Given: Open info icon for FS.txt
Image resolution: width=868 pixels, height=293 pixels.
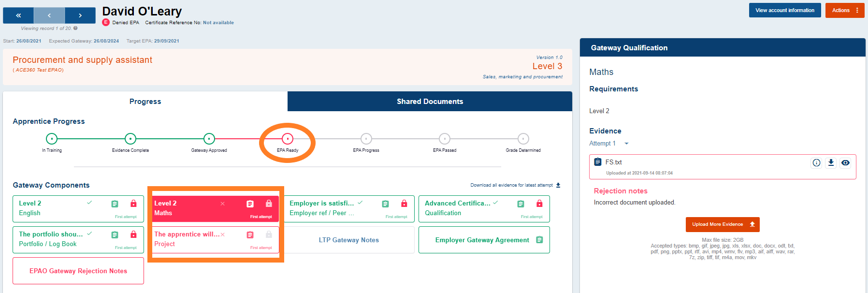Looking at the screenshot, I should point(816,162).
